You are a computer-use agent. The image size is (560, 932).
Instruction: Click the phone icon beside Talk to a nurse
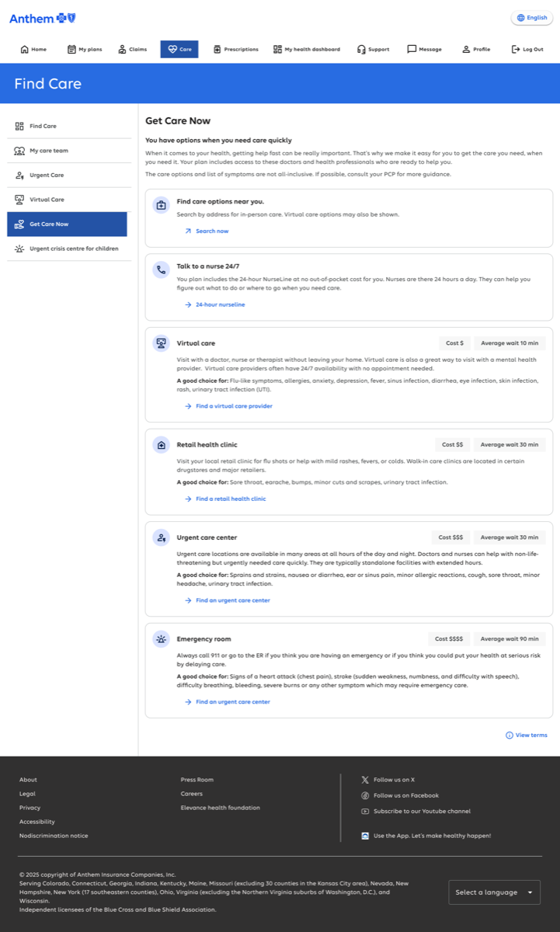(161, 270)
